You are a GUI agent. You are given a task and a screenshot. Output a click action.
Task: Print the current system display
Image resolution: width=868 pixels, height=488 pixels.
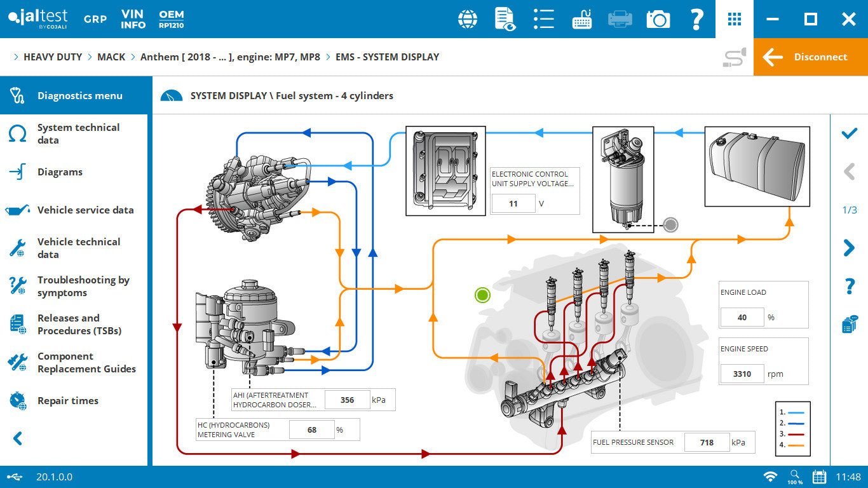coord(620,18)
